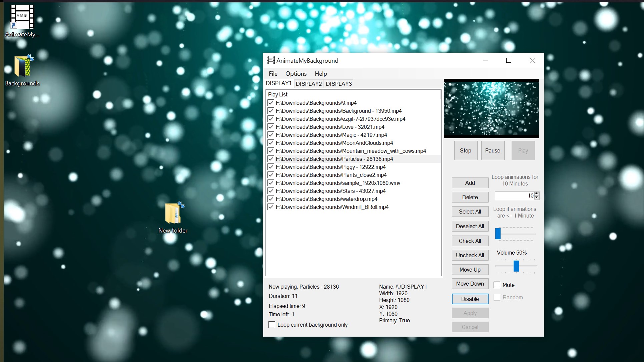The image size is (644, 362).
Task: Pause the current animation
Action: [492, 150]
